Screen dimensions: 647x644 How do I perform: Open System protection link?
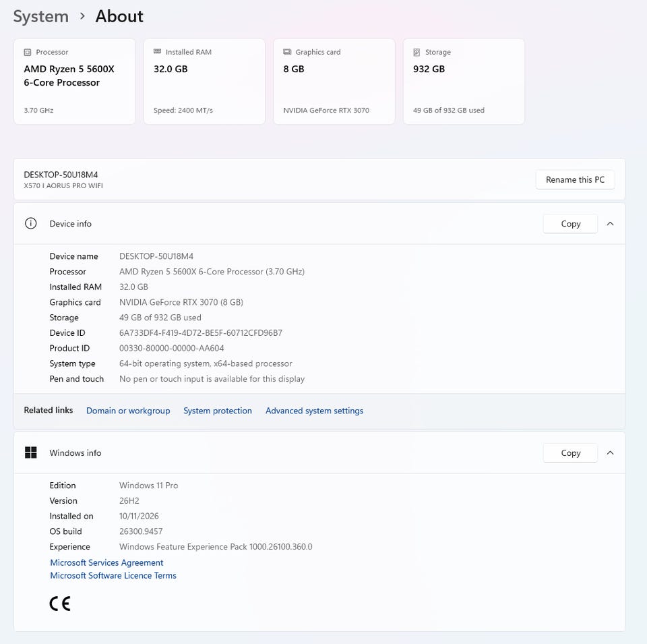click(218, 411)
